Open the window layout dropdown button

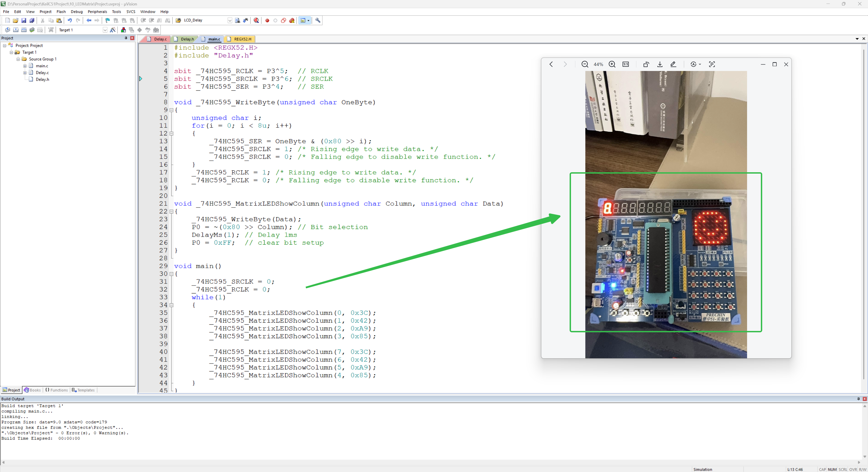pos(308,21)
